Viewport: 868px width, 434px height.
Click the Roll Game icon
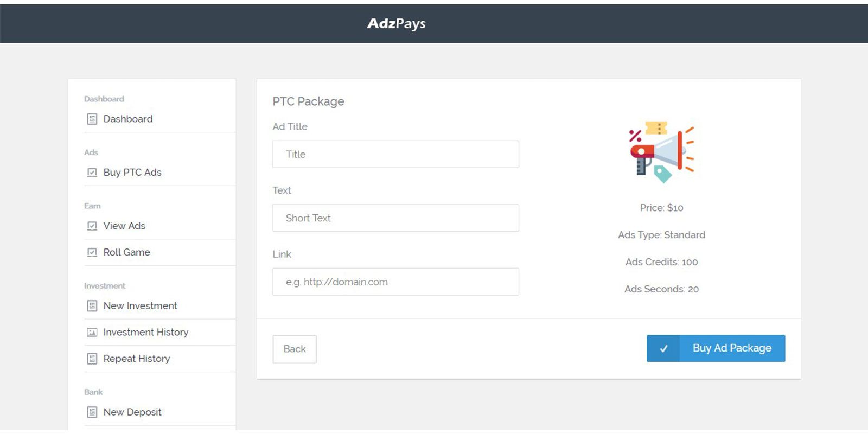click(92, 252)
